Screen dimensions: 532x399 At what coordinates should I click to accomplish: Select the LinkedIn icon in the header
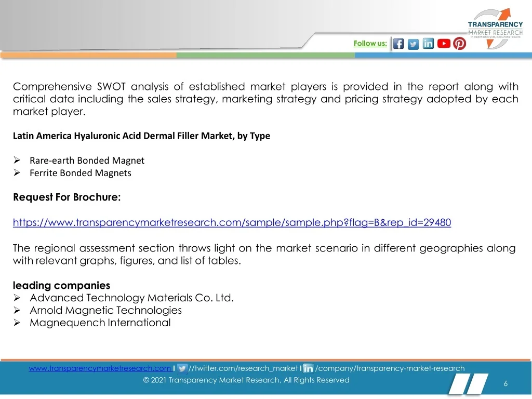pos(428,44)
